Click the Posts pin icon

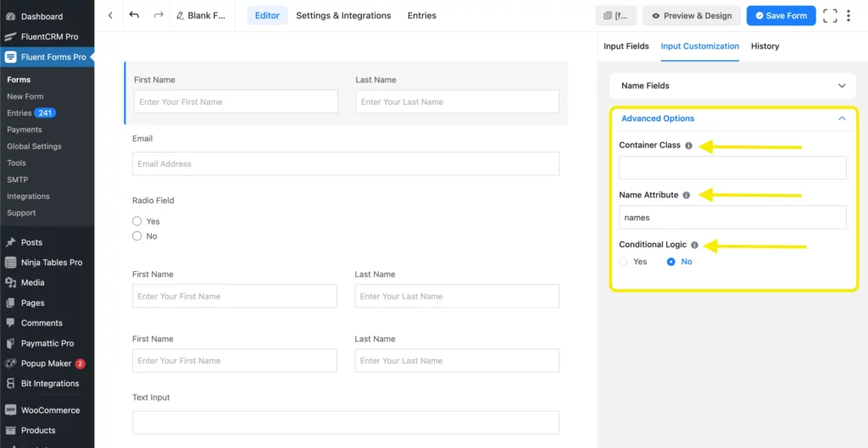coord(10,242)
